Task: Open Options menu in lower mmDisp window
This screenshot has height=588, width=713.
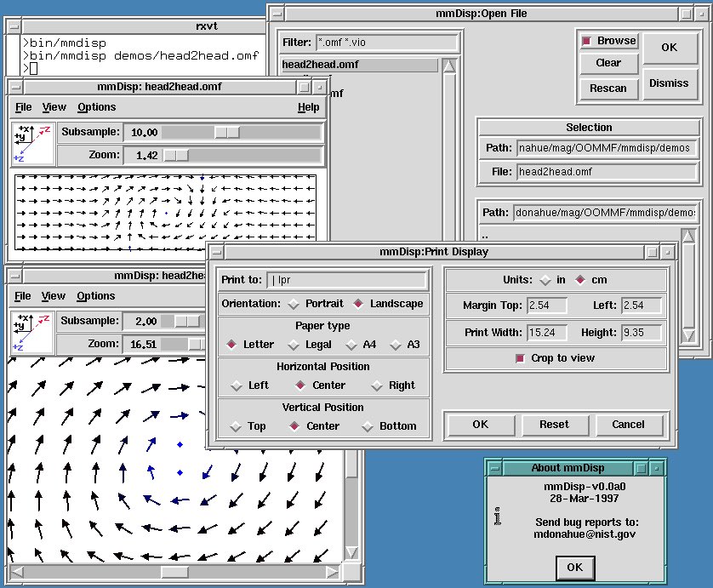Action: (95, 296)
